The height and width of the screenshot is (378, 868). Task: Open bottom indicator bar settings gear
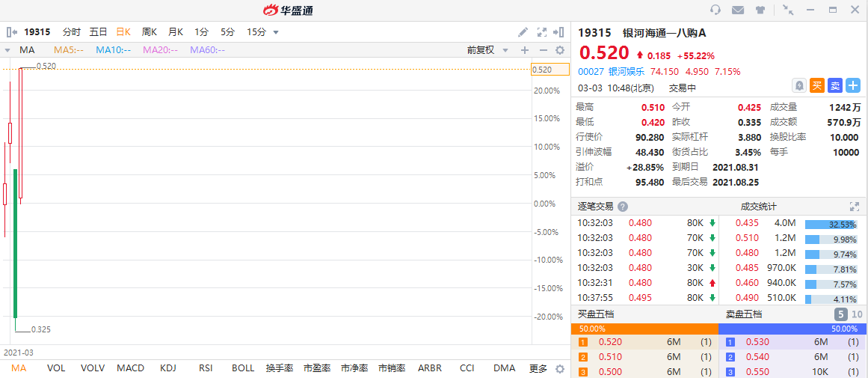click(560, 368)
